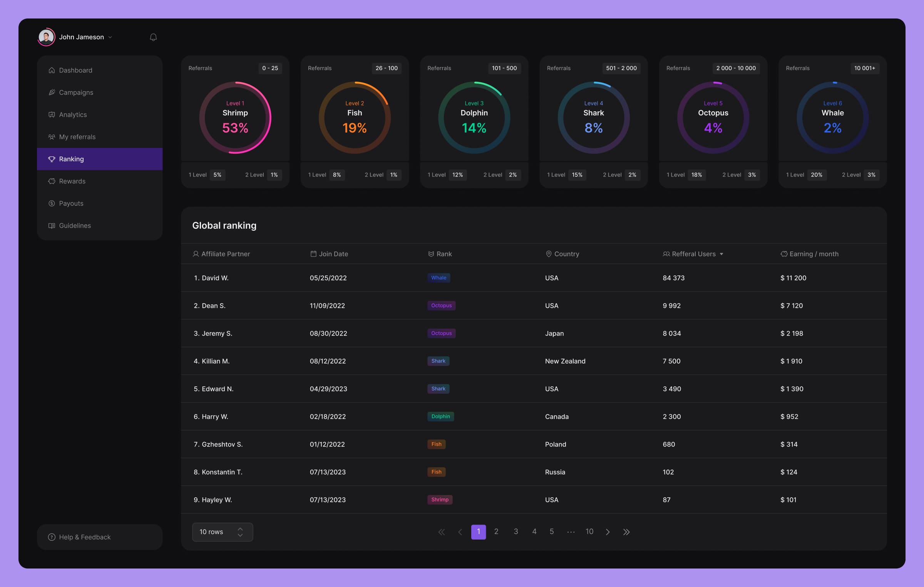The width and height of the screenshot is (924, 587).
Task: Expand John Jameson account dropdown chevron
Action: (110, 37)
